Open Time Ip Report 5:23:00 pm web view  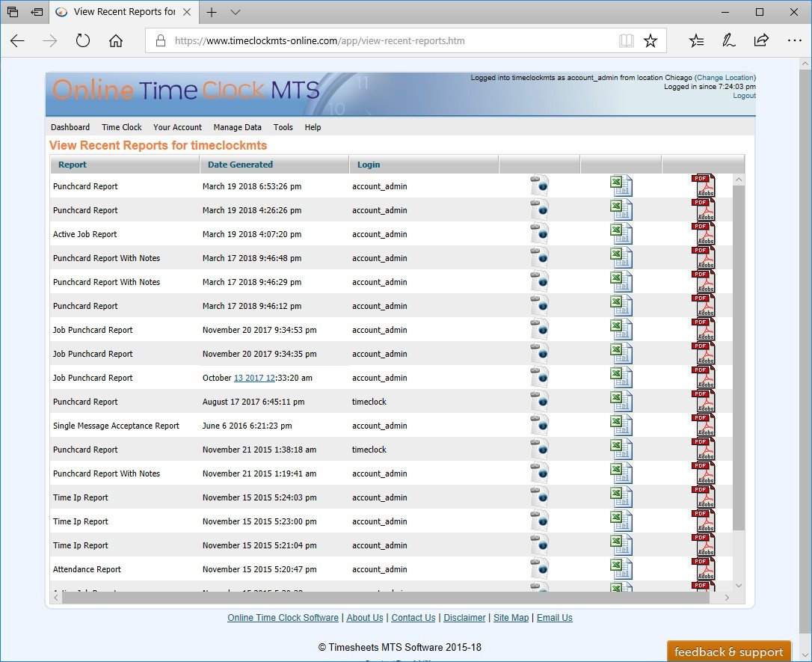tap(540, 521)
